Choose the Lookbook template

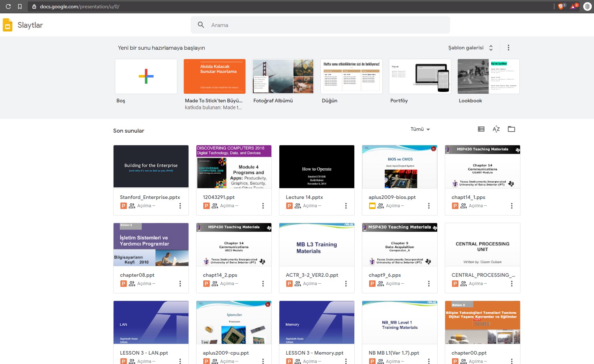[x=488, y=76]
